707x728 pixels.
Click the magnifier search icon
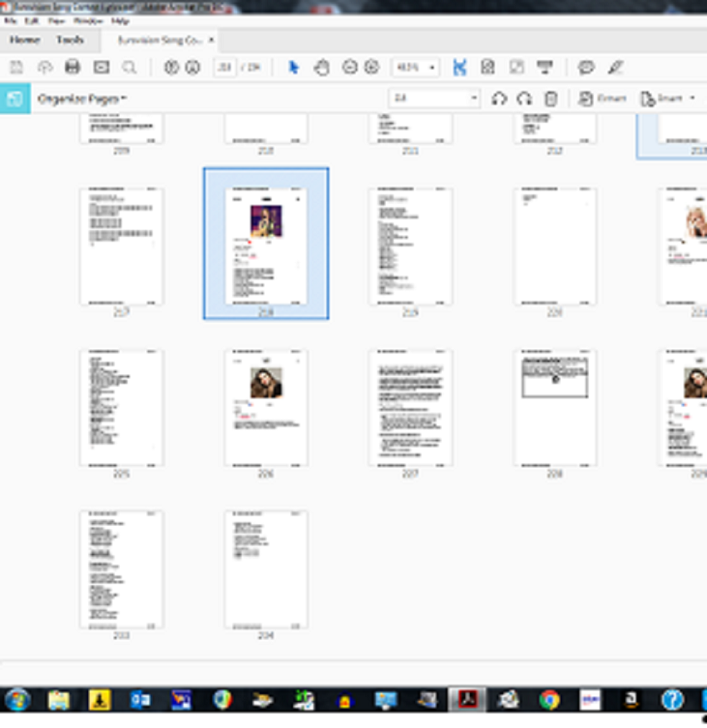pyautogui.click(x=130, y=67)
